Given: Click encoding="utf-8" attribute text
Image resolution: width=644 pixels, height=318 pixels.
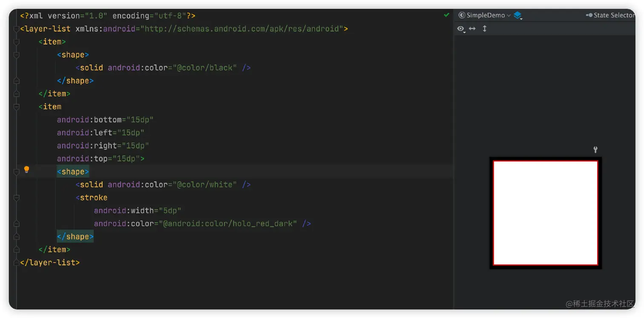Looking at the screenshot, I should click(149, 16).
